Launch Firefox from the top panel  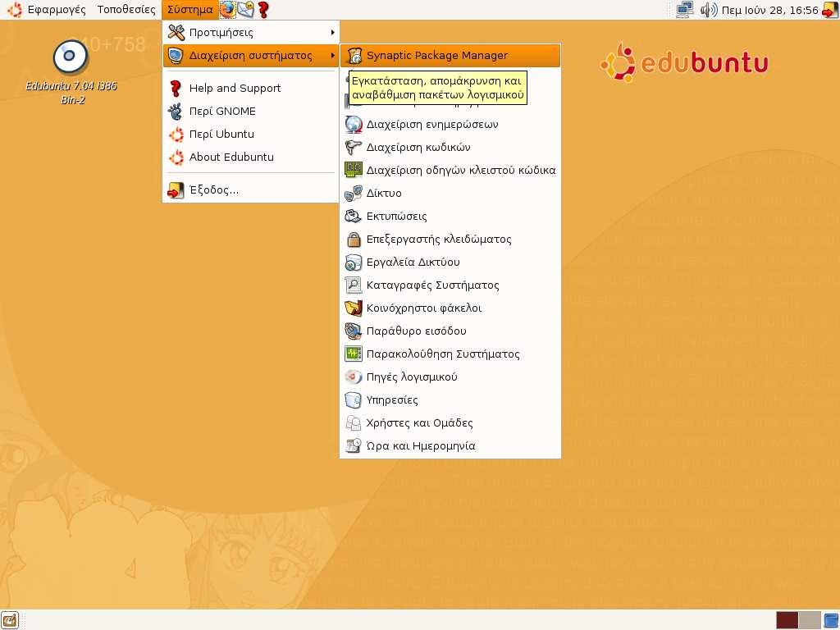pos(228,10)
